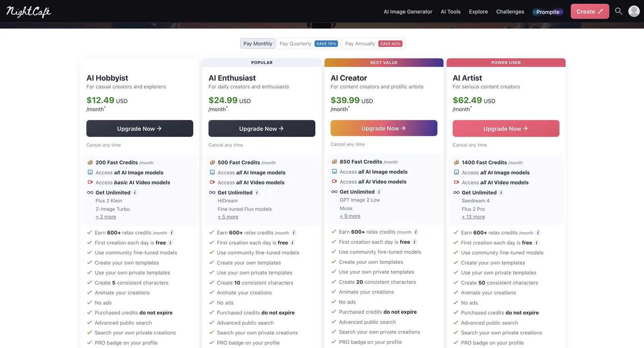Click info icon for Artist first free creation
Screen dimensions: 644x348
pos(537,243)
